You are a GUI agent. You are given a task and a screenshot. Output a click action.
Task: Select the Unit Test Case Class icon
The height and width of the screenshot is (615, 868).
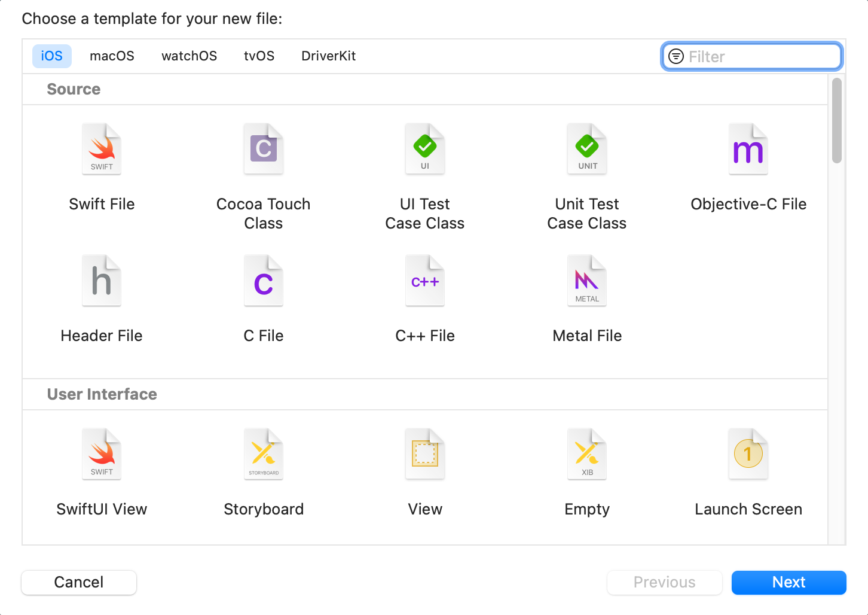[587, 149]
